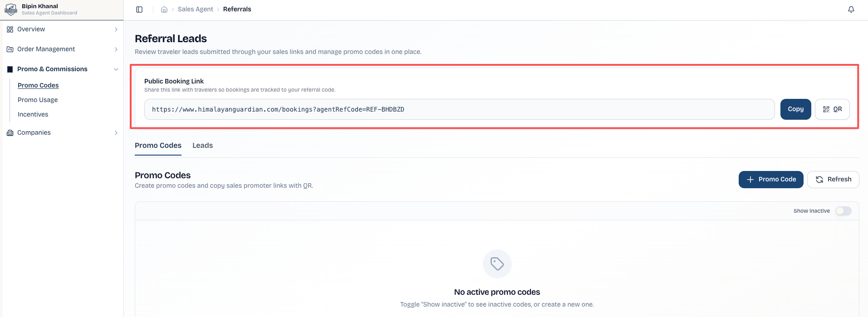Click the tag icon in empty state
868x317 pixels.
[x=497, y=264]
